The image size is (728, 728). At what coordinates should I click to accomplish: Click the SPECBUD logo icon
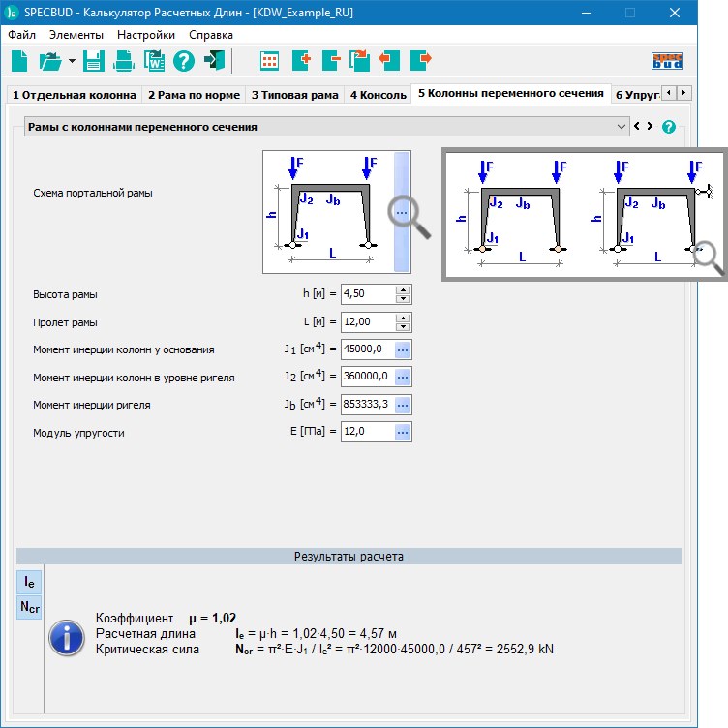click(x=668, y=61)
